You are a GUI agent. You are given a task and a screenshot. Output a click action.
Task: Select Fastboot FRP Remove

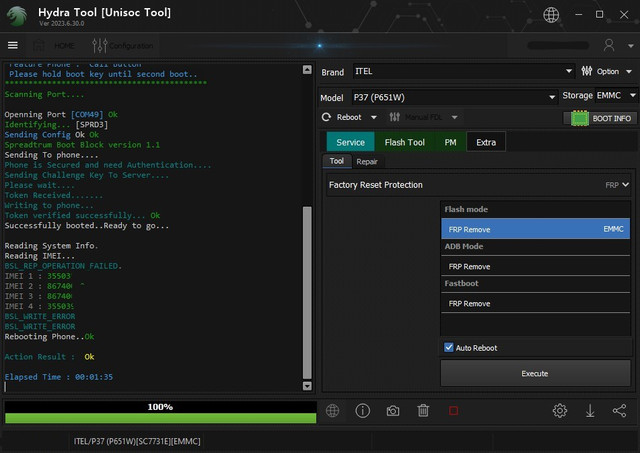pos(536,303)
